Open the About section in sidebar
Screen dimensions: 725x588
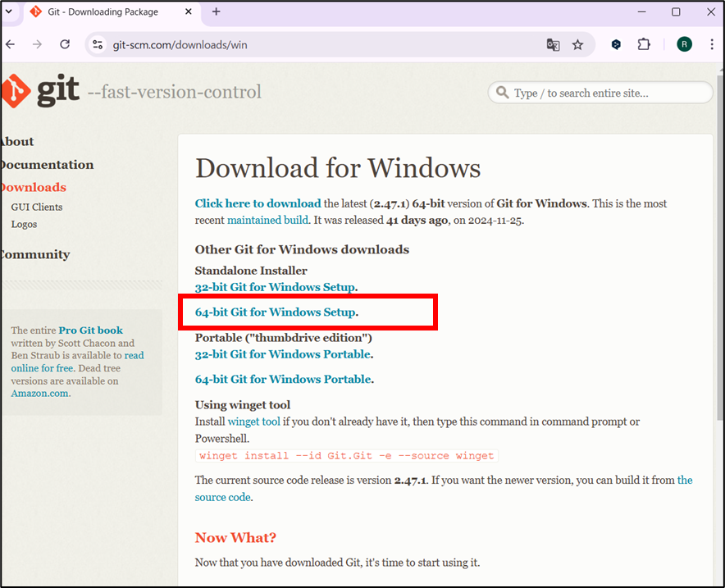click(x=17, y=141)
